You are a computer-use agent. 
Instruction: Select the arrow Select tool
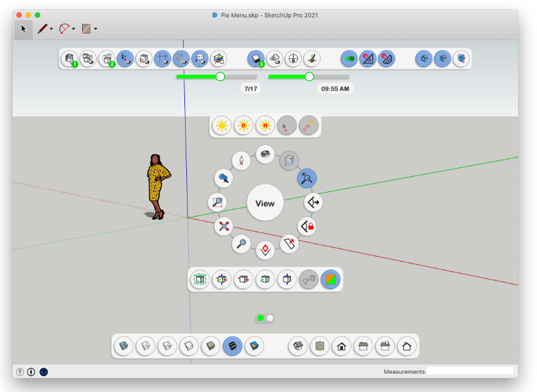pos(24,29)
